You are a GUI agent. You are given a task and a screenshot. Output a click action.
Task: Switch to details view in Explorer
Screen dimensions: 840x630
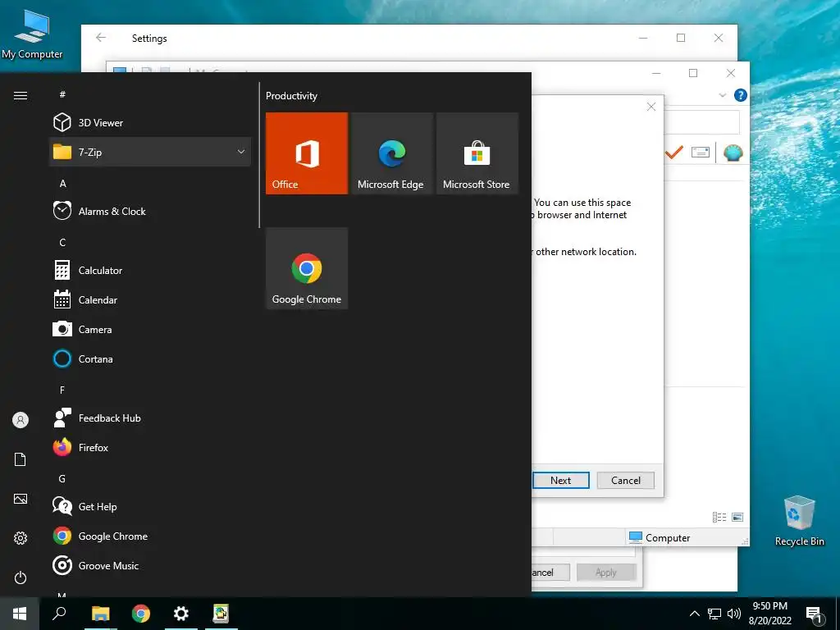719,517
